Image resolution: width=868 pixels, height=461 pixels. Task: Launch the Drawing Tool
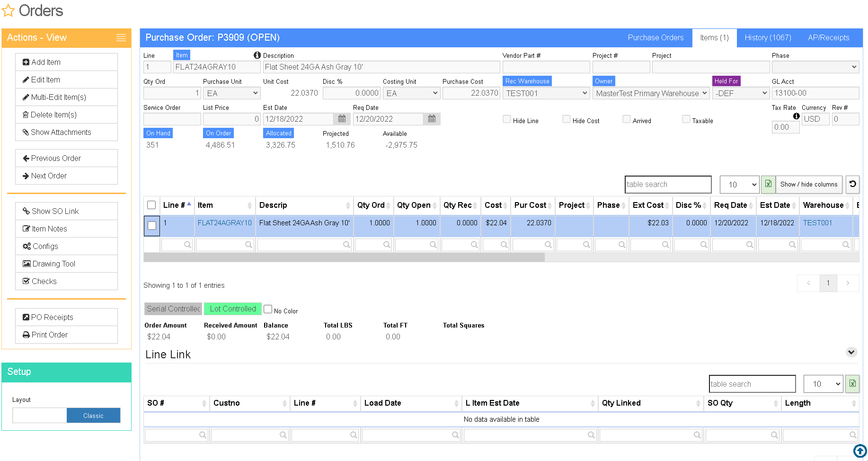pos(67,264)
